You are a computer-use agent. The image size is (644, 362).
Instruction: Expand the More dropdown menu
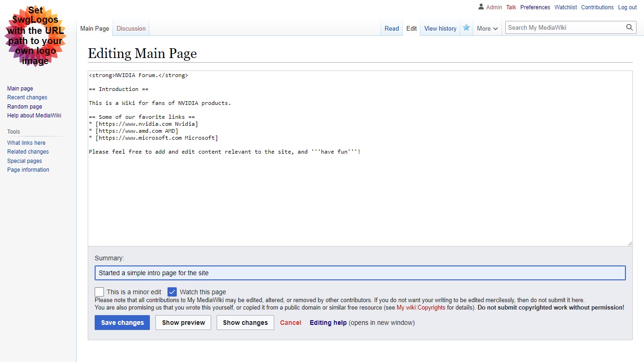(487, 28)
